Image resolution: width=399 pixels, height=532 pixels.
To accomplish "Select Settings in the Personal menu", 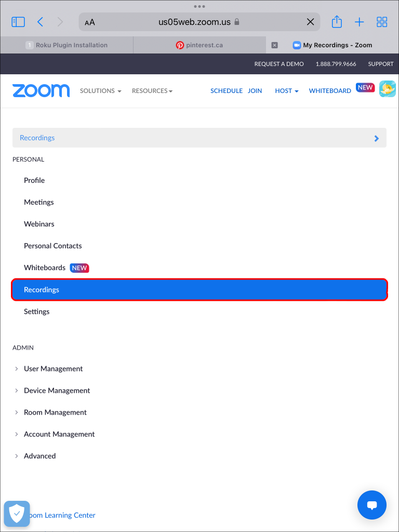I will click(x=36, y=311).
